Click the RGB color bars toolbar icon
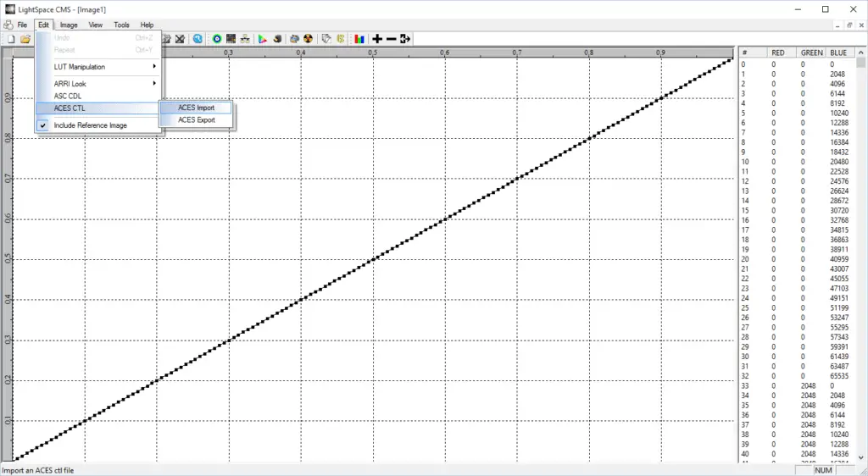 [x=359, y=39]
